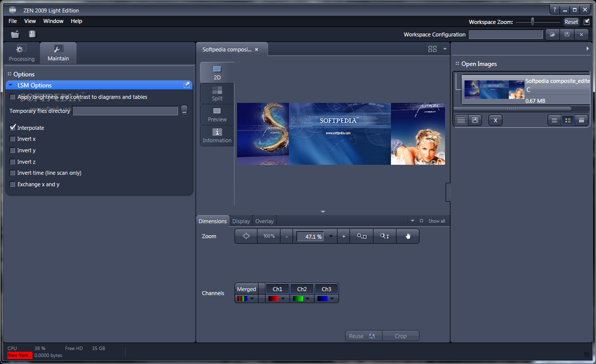Viewport: 596px width, 364px height.
Task: Open the Ch1 color dropdown arrow
Action: coord(283,299)
